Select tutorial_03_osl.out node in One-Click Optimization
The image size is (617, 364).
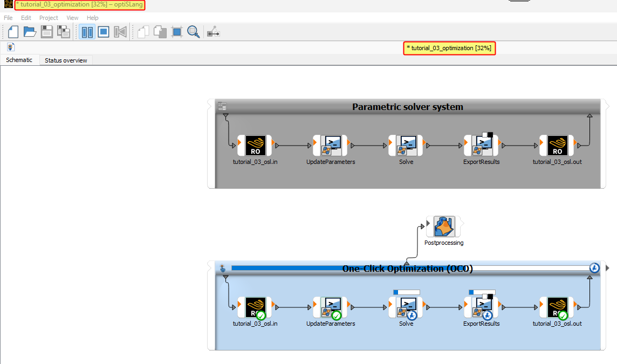(x=557, y=307)
